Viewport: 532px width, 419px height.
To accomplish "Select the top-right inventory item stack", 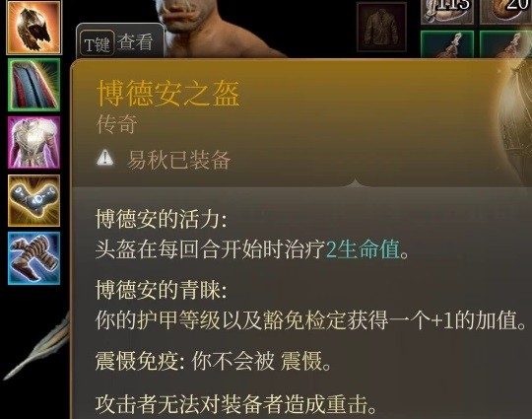I will coord(505,12).
